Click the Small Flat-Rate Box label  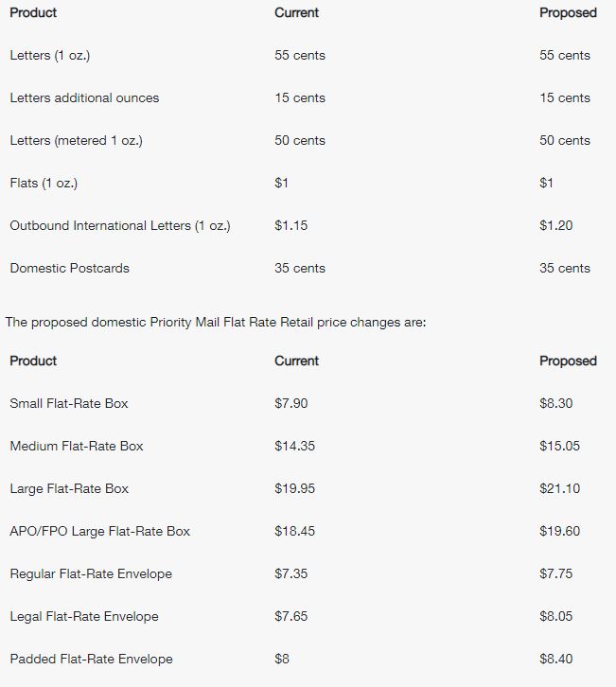[x=69, y=403]
